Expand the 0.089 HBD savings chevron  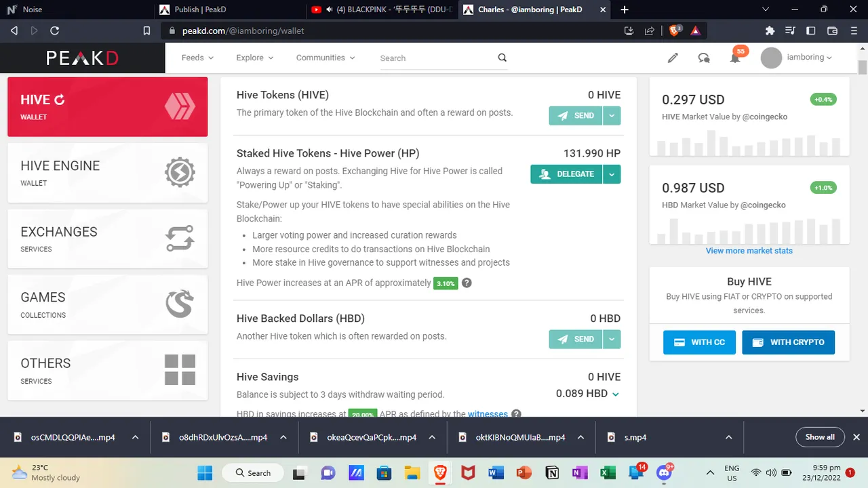(616, 394)
